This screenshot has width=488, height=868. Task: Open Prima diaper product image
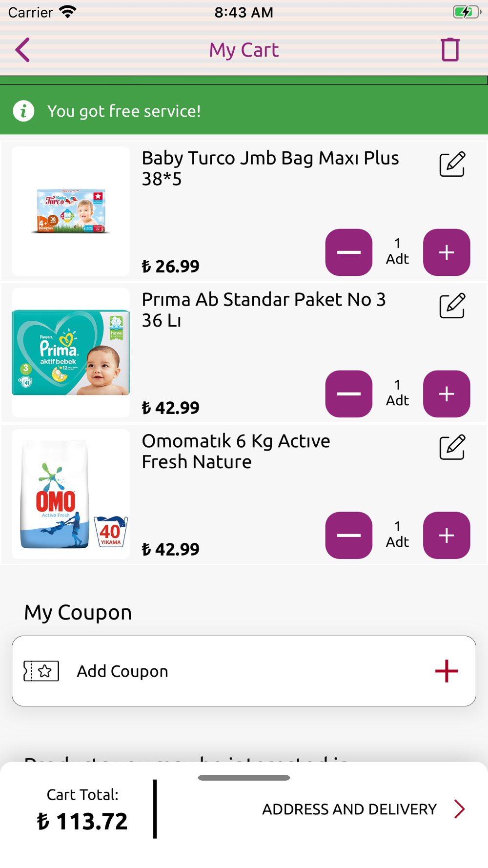click(71, 352)
